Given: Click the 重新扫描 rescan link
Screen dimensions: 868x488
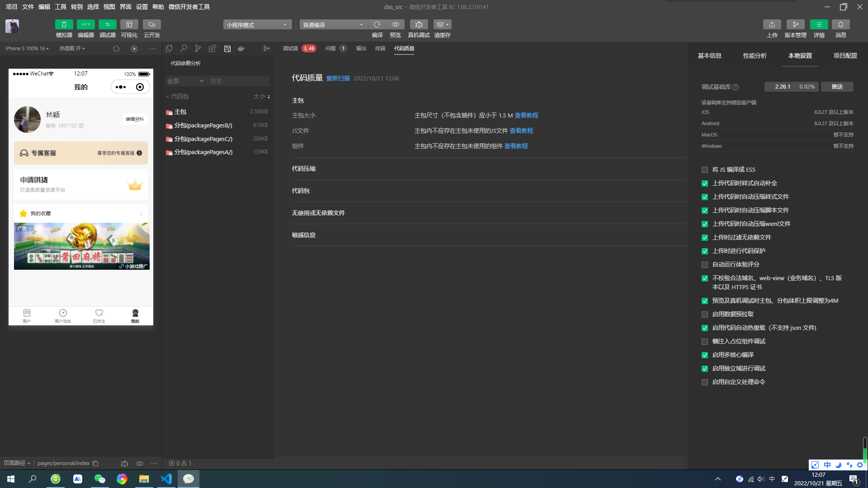Looking at the screenshot, I should pyautogui.click(x=338, y=78).
